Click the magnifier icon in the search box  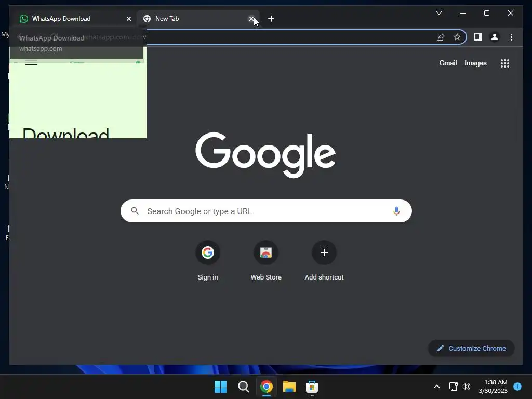pyautogui.click(x=135, y=211)
